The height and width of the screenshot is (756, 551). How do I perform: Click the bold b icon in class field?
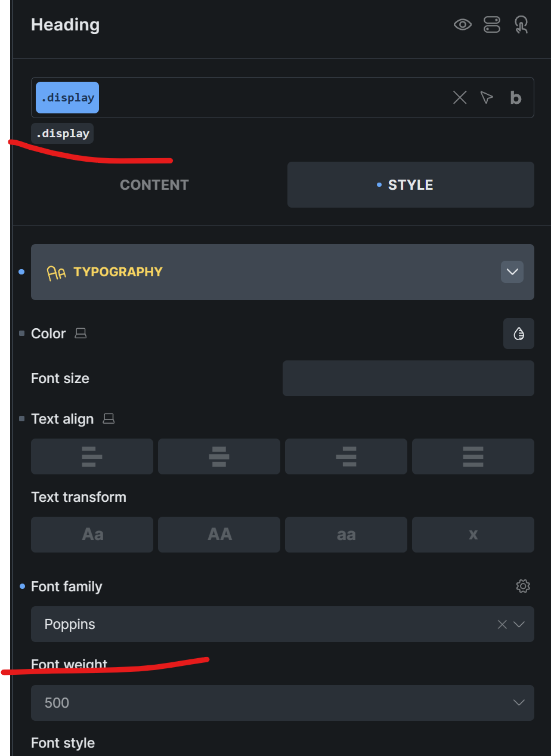click(x=516, y=98)
